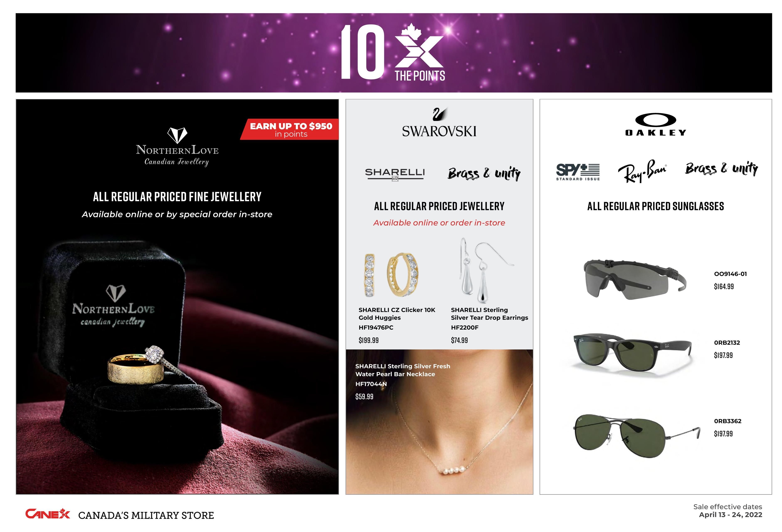Viewport: 782px width, 532px height.
Task: Click the CANEX logo in the footer
Action: pos(47,514)
